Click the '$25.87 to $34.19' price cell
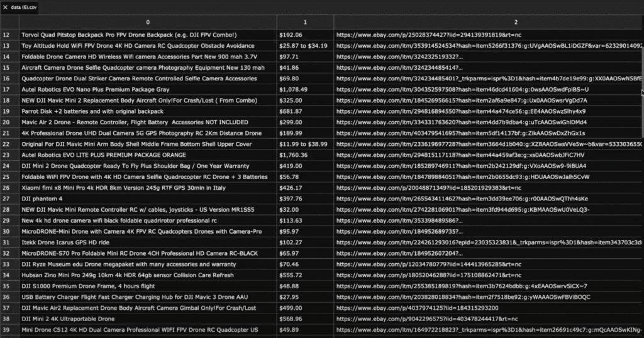The image size is (644, 338). [x=305, y=46]
